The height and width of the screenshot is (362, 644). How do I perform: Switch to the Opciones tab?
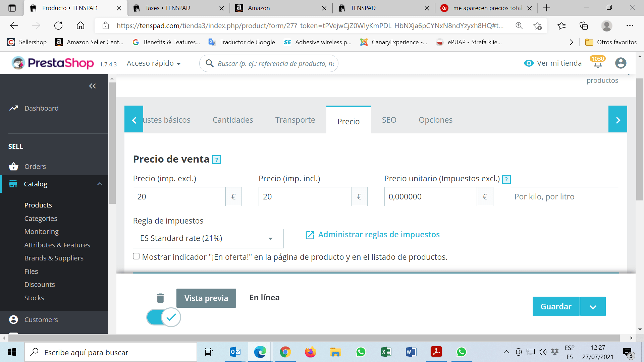click(435, 120)
